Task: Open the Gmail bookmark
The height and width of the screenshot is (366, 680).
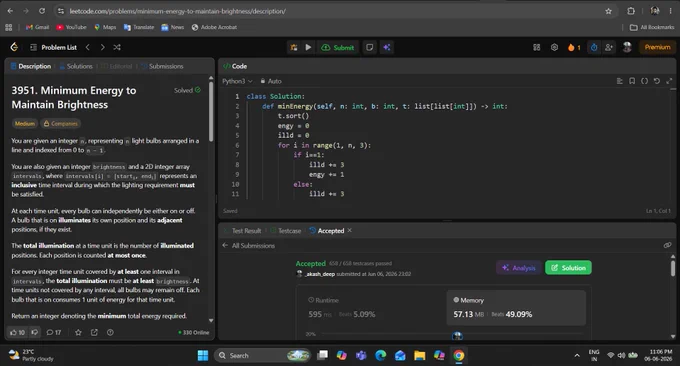Action: pyautogui.click(x=37, y=27)
